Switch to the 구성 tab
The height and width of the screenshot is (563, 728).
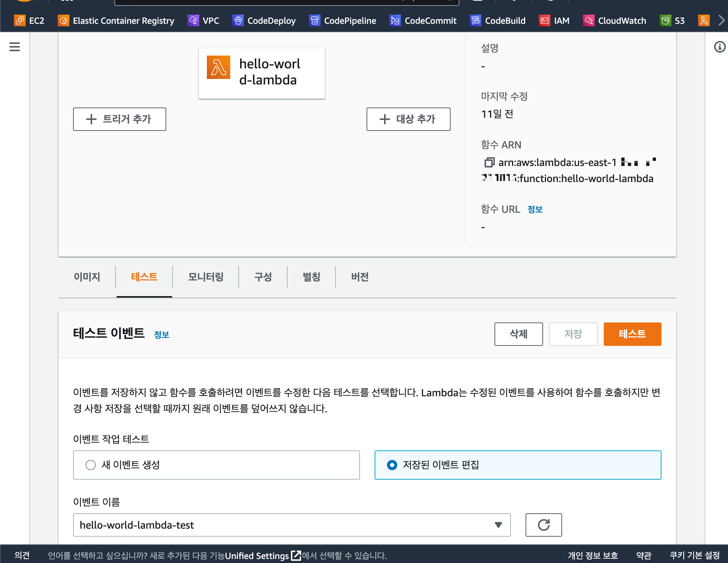263,277
